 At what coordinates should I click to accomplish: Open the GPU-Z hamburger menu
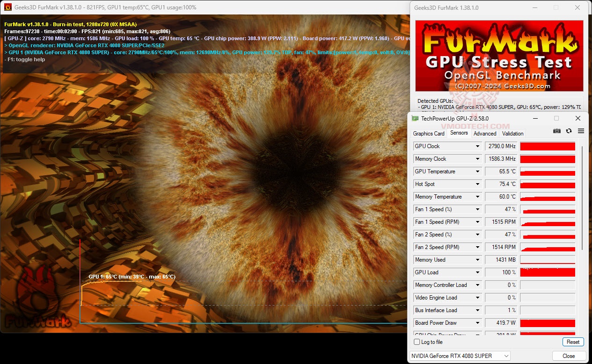(x=581, y=131)
